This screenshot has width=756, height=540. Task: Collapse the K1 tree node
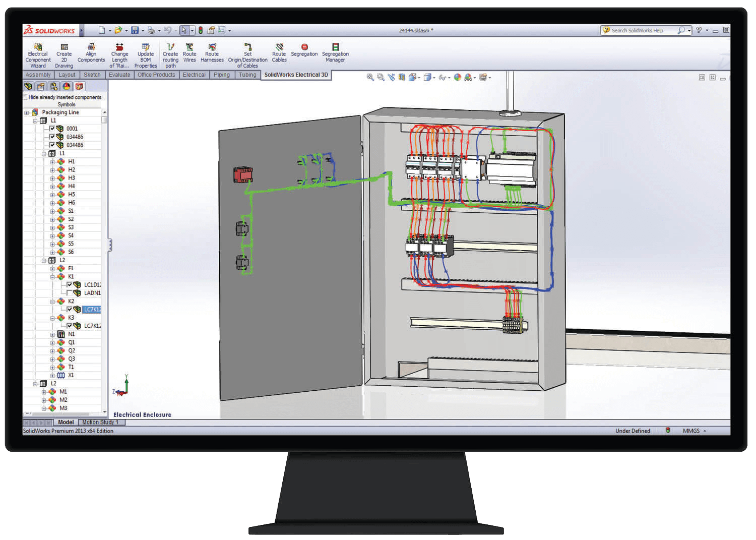coord(52,277)
